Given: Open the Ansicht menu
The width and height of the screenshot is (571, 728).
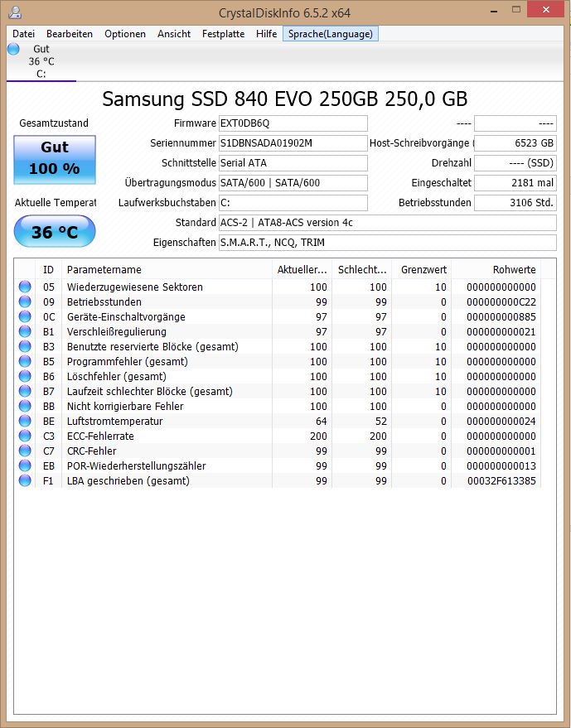Looking at the screenshot, I should tap(174, 33).
